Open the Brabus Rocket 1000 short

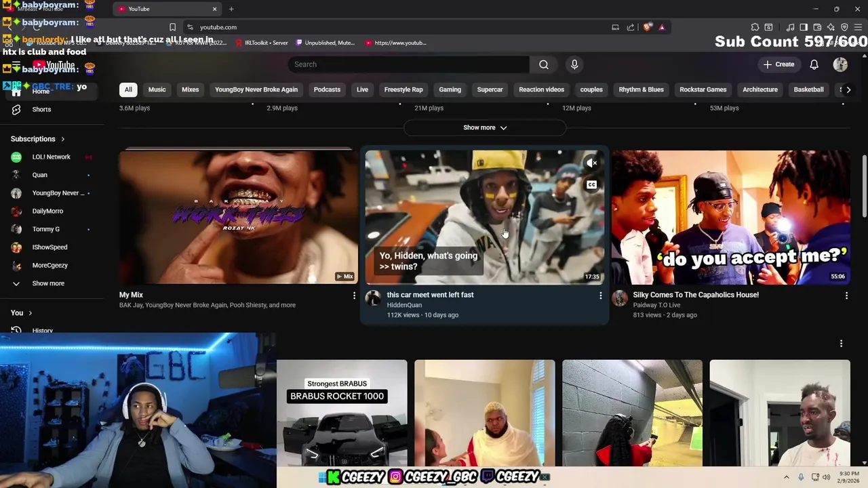click(342, 413)
